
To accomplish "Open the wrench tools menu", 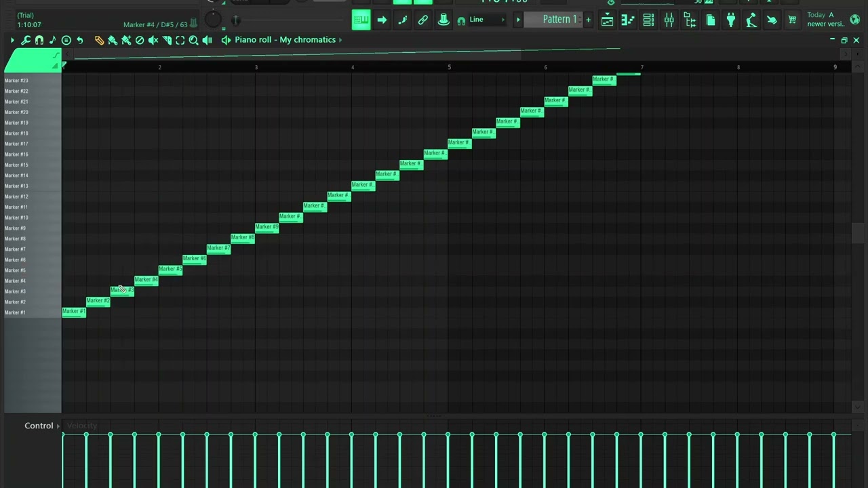I will click(x=26, y=40).
